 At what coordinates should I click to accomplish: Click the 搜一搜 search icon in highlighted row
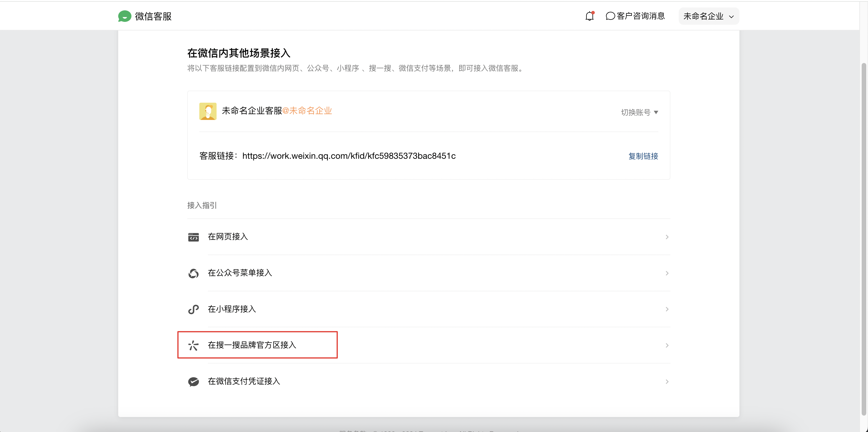pyautogui.click(x=193, y=345)
